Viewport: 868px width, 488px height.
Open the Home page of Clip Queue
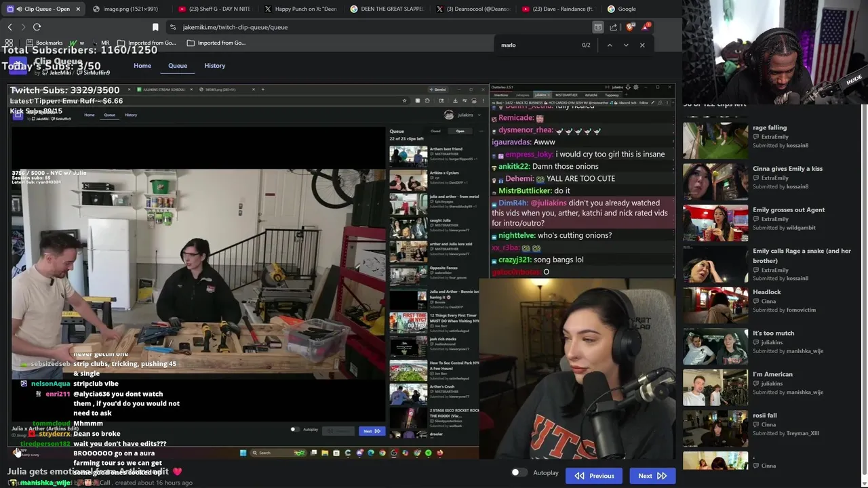click(x=142, y=66)
